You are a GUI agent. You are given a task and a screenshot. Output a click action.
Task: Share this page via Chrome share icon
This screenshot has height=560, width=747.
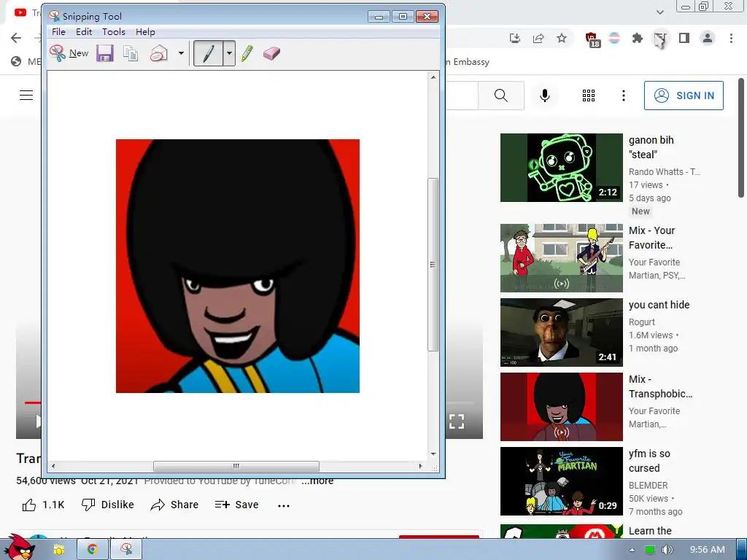[538, 38]
